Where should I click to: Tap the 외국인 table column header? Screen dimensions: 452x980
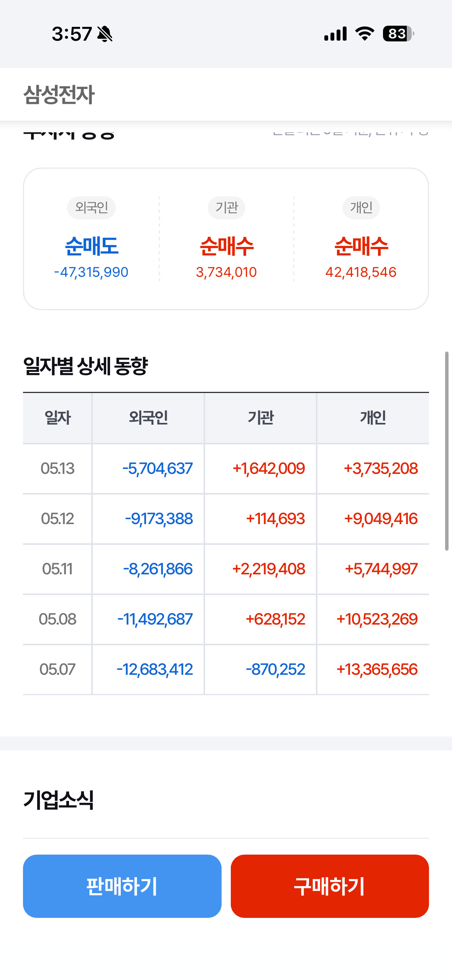[x=148, y=418]
